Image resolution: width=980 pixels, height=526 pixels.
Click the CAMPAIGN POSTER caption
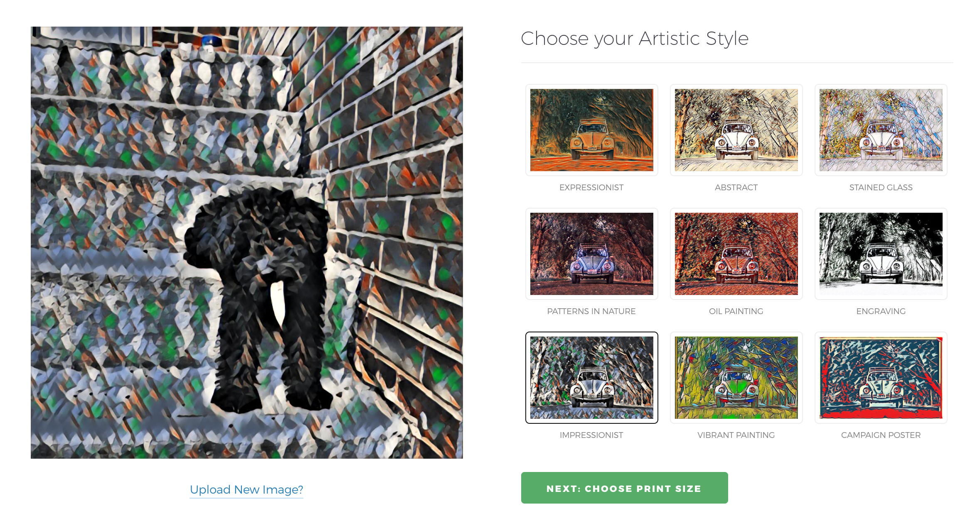881,435
